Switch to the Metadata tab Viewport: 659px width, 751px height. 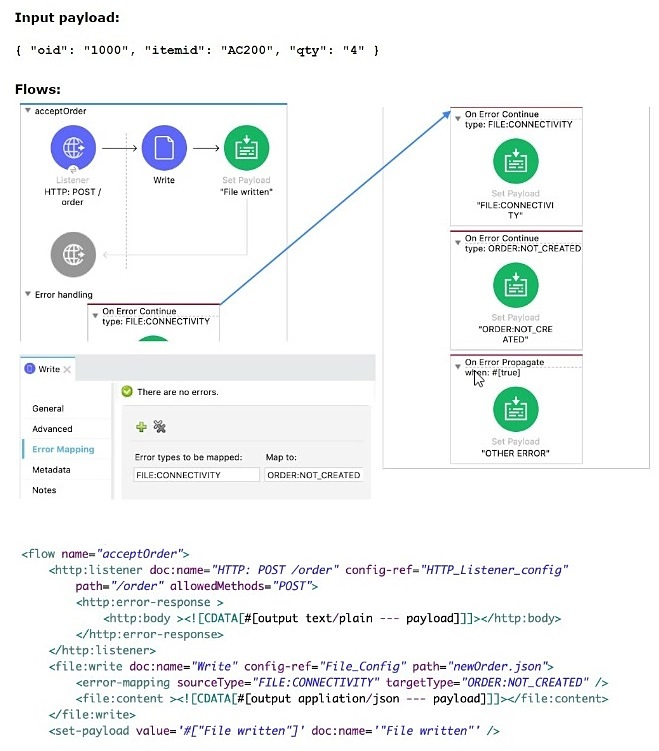(51, 470)
